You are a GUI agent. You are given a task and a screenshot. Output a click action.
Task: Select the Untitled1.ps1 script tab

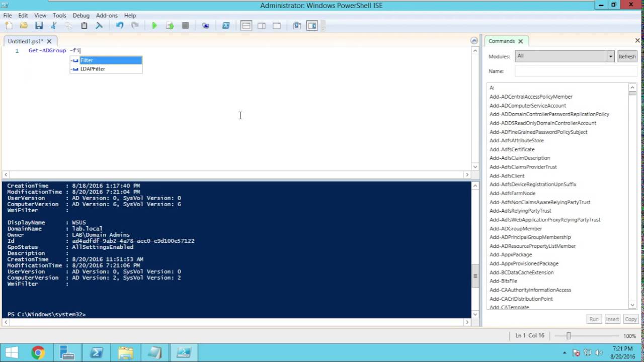click(x=26, y=41)
